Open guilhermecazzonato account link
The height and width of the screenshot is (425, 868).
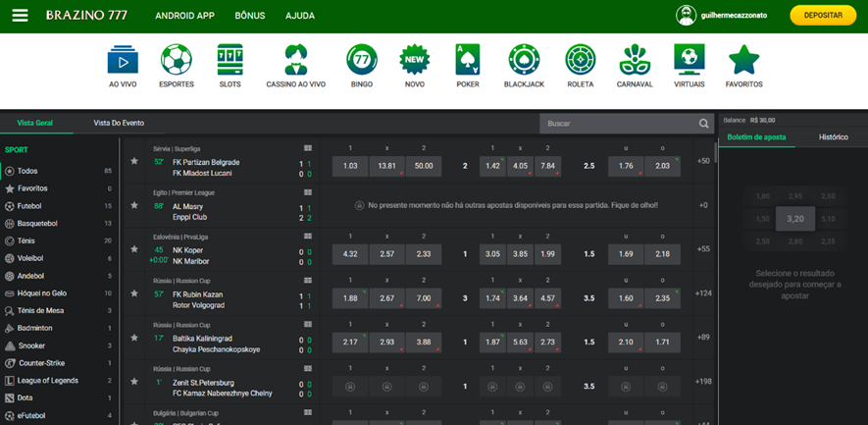tap(733, 16)
